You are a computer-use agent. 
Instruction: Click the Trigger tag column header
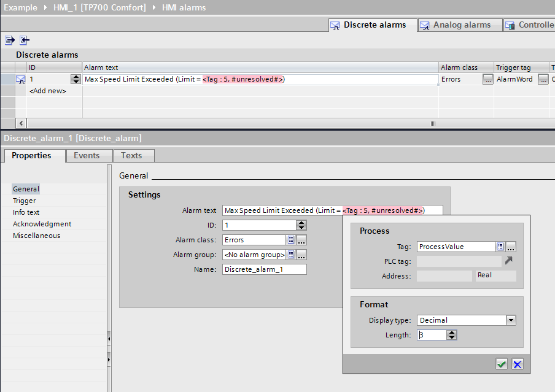click(x=522, y=67)
